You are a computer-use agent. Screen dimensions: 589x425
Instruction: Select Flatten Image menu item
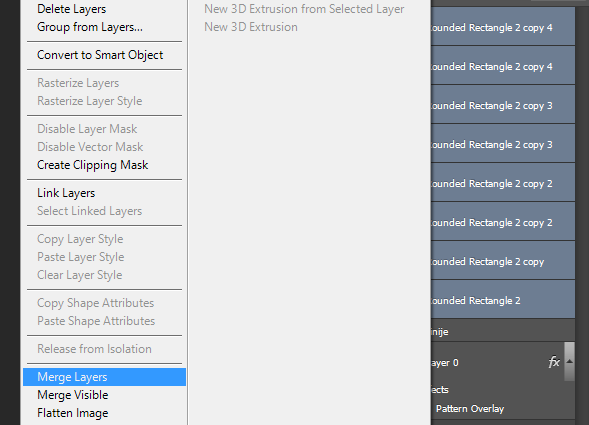coord(104,413)
